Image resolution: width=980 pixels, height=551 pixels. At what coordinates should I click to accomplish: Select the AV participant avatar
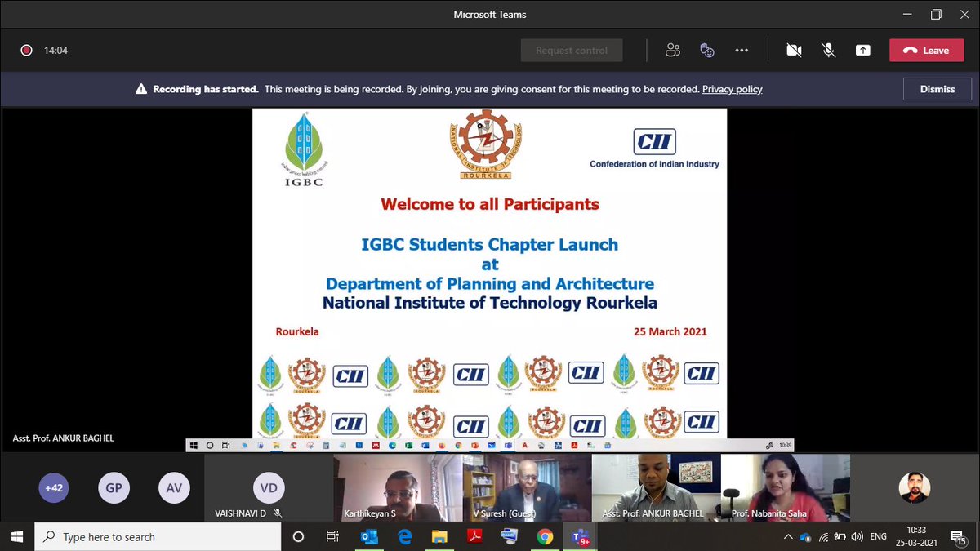click(x=174, y=488)
